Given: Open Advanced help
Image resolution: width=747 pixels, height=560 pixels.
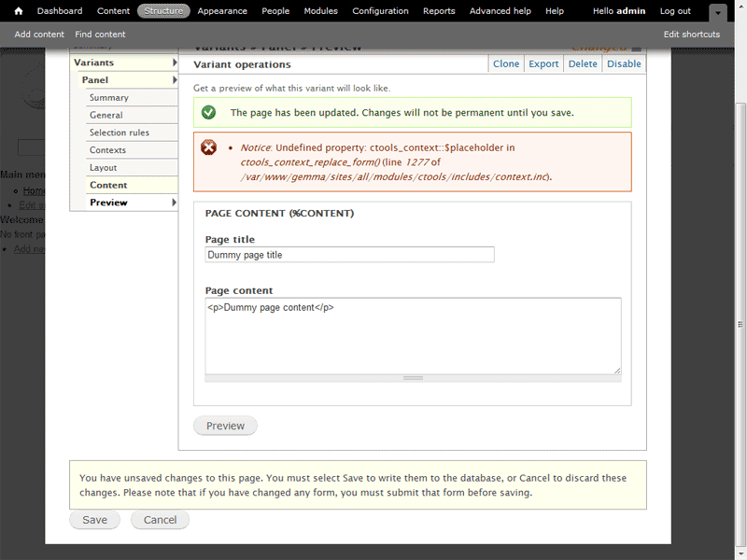Looking at the screenshot, I should (x=500, y=10).
